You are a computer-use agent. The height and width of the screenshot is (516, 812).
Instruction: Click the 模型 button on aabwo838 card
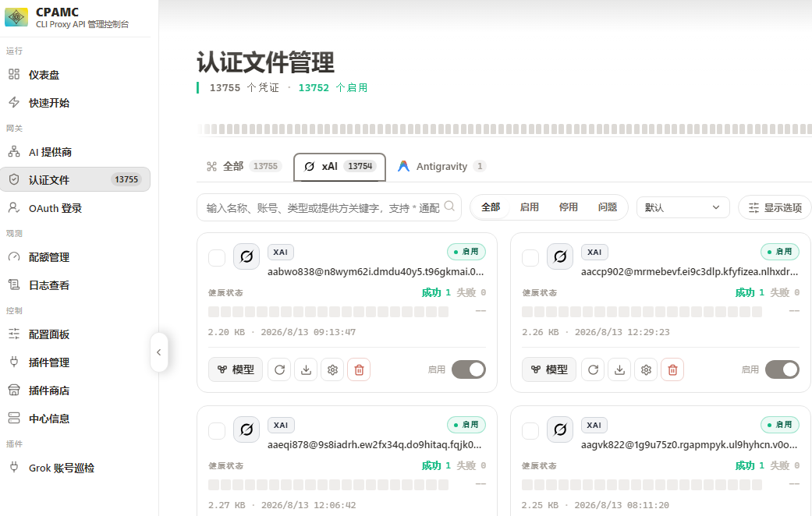236,369
